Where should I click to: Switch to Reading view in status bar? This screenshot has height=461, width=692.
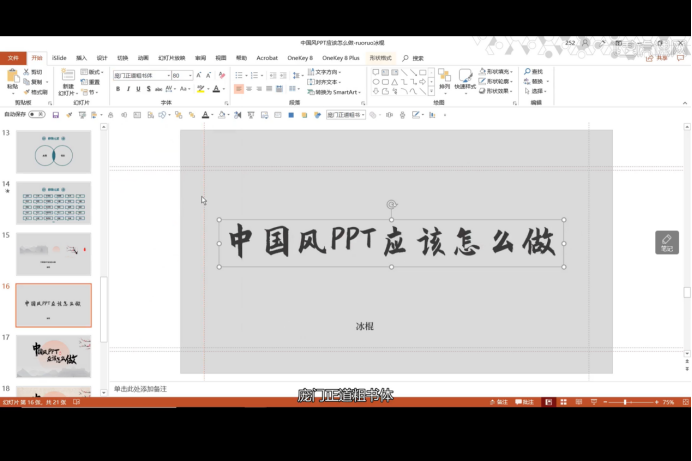[x=579, y=402]
